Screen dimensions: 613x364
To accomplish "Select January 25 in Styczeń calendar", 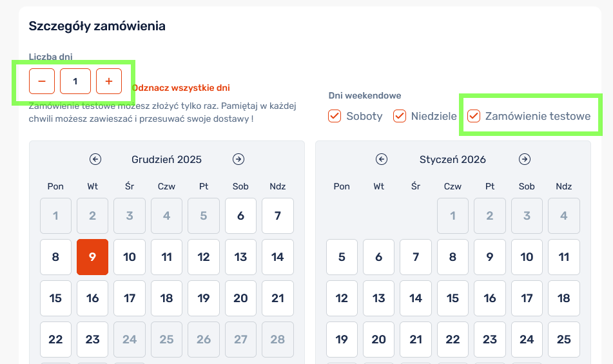I will (x=564, y=339).
